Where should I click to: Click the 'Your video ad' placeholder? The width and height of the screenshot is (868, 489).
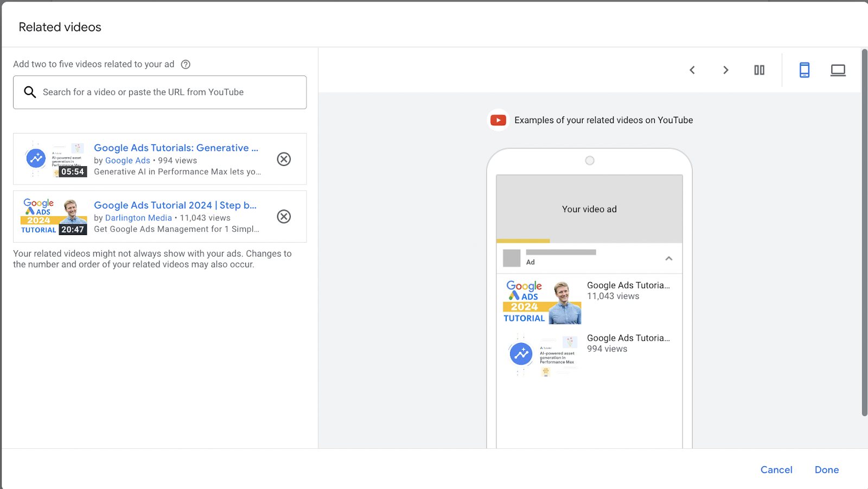590,209
